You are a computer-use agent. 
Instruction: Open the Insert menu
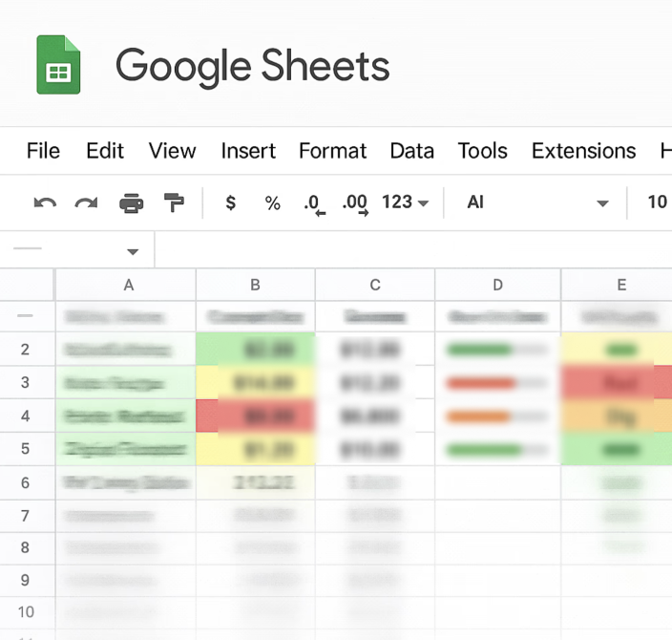248,151
